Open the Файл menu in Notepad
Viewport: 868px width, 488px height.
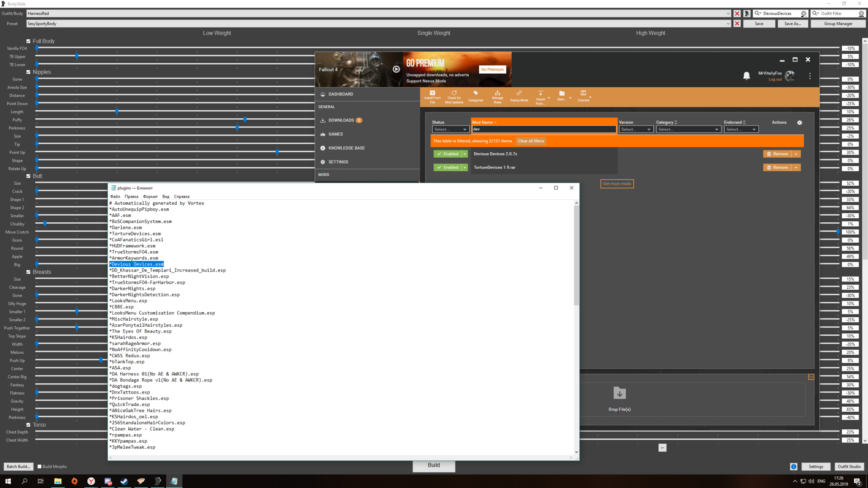click(x=115, y=197)
